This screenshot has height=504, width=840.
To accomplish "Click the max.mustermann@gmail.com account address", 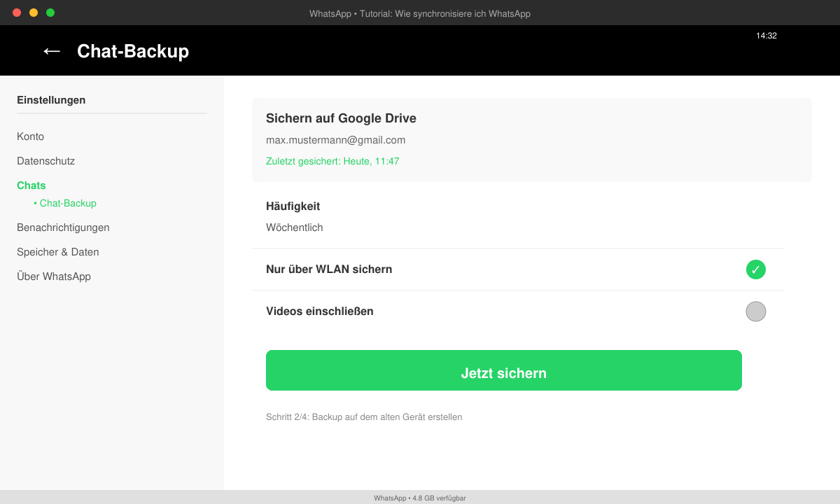I will click(335, 140).
